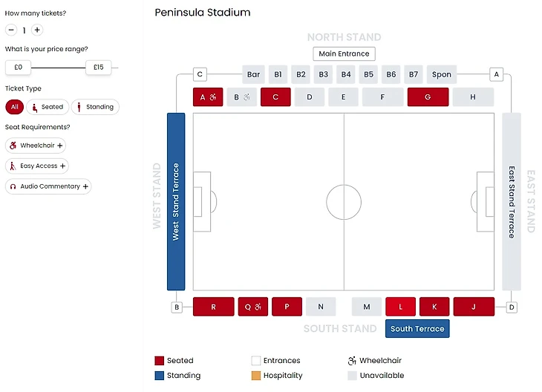Screen dimensions: 542x392
Task: Click the blue Standing legend swatch
Action: tap(159, 376)
